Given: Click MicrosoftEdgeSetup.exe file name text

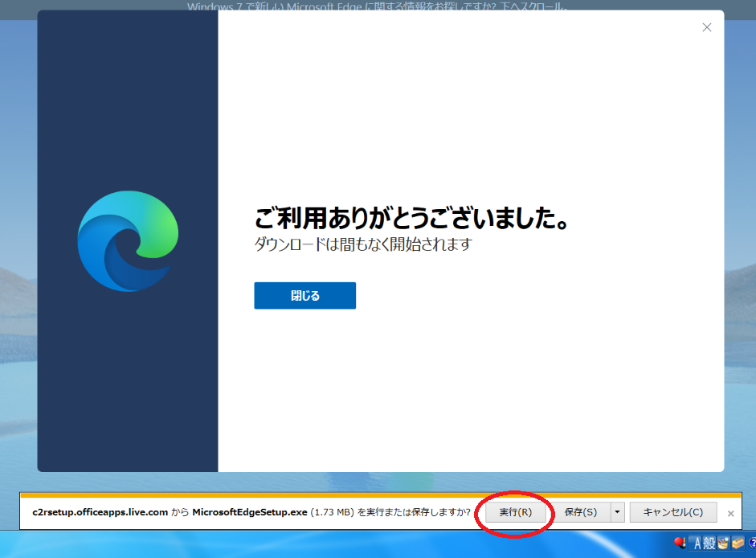Looking at the screenshot, I should 250,512.
